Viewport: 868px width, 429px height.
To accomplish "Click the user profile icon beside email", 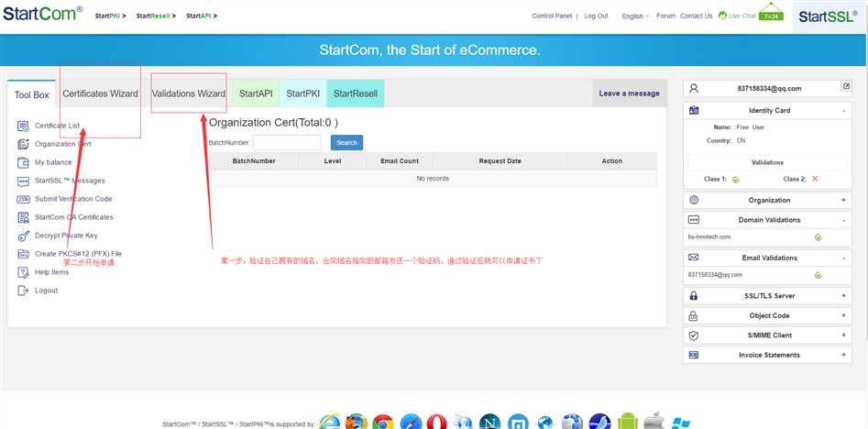I will (x=694, y=88).
